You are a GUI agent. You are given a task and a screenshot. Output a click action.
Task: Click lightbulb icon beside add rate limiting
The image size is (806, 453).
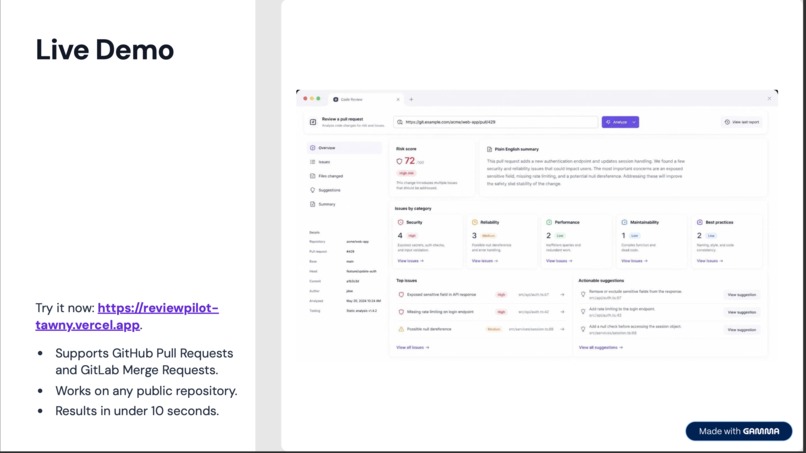tap(583, 312)
